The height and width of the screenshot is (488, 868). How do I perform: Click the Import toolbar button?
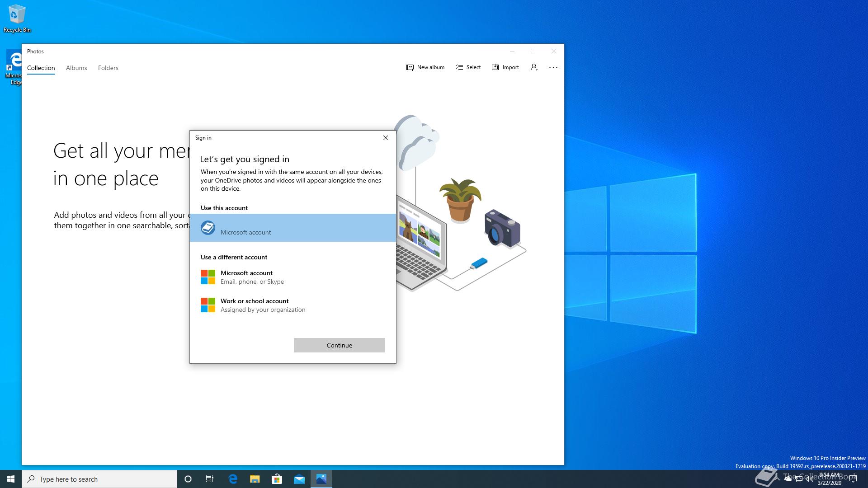505,67
